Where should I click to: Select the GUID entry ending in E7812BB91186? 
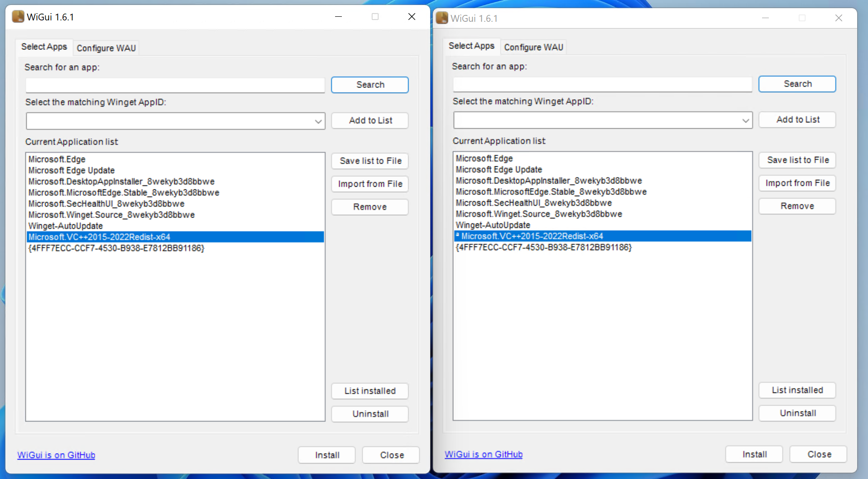tap(116, 248)
